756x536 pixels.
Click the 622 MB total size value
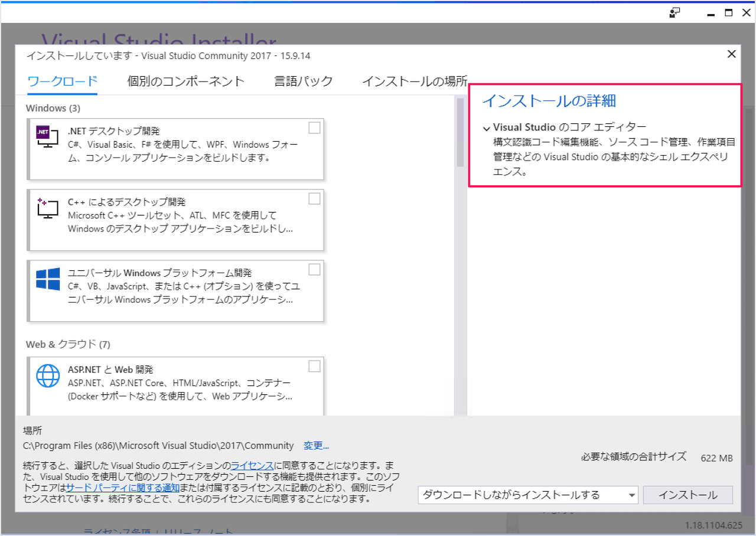click(716, 458)
